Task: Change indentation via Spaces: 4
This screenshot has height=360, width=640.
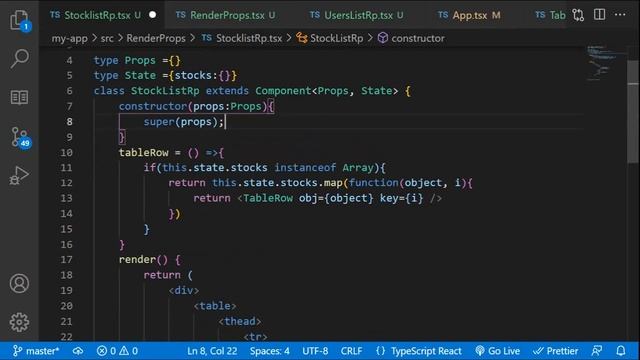Action: (270, 351)
